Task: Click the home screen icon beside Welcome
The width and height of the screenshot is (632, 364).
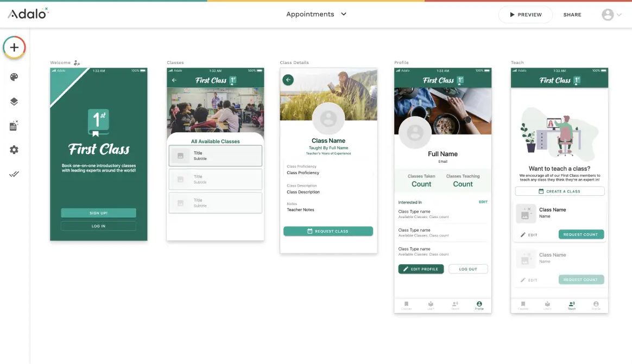Action: (77, 63)
